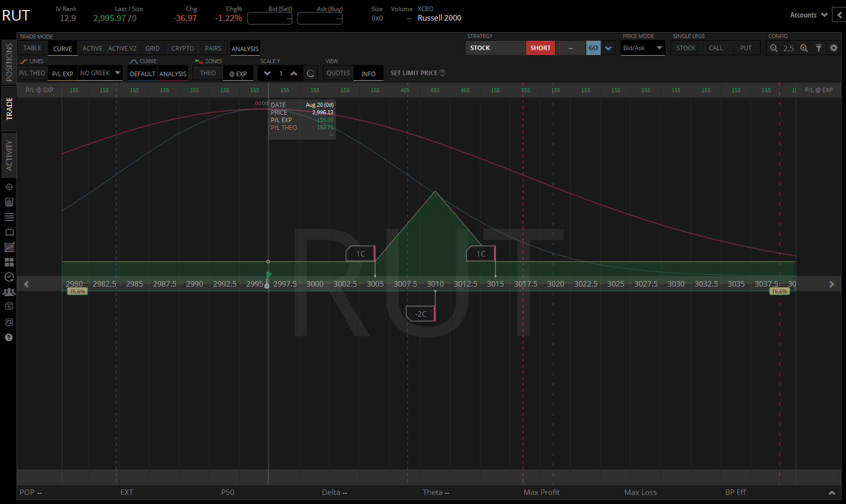Image resolution: width=846 pixels, height=504 pixels.
Task: Click SET LIMIT PRICE
Action: pyautogui.click(x=414, y=73)
